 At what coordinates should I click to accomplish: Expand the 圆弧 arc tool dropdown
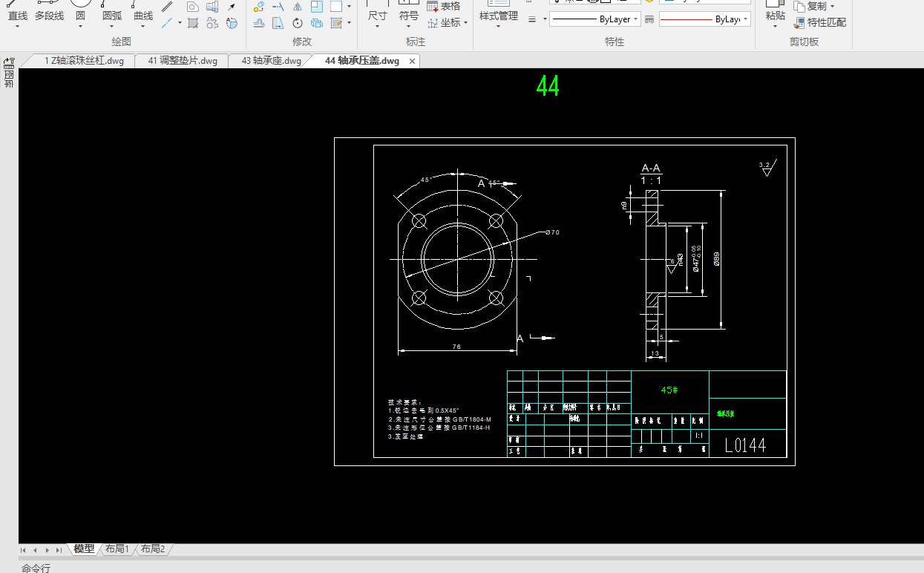coord(112,27)
